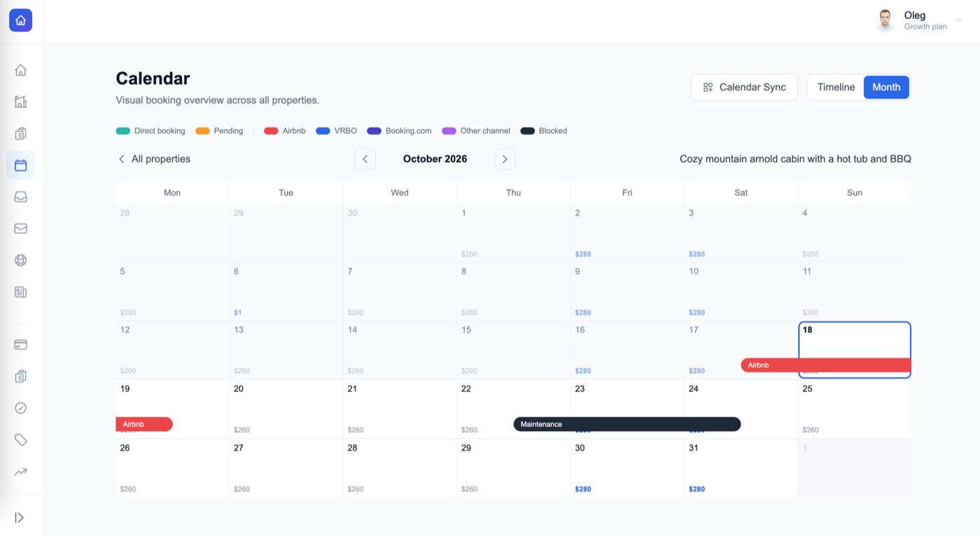The height and width of the screenshot is (536, 980).
Task: Switch to Timeline view
Action: tap(836, 88)
